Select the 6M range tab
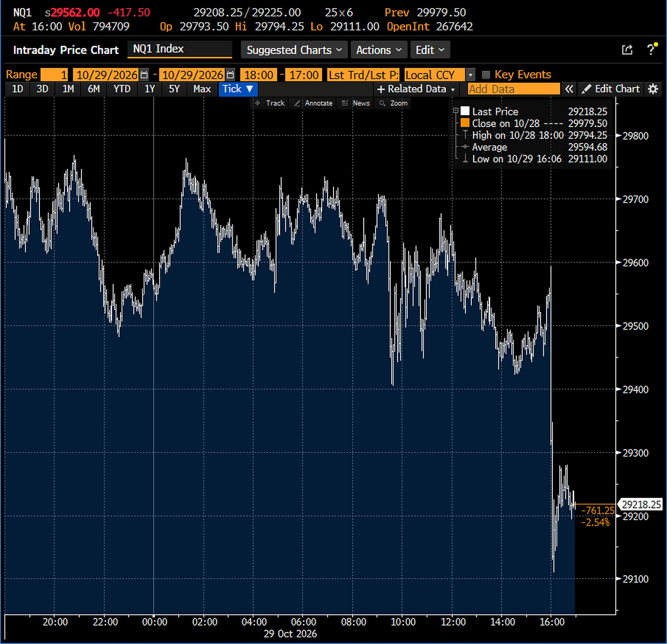Image resolution: width=667 pixels, height=644 pixels. coord(93,89)
